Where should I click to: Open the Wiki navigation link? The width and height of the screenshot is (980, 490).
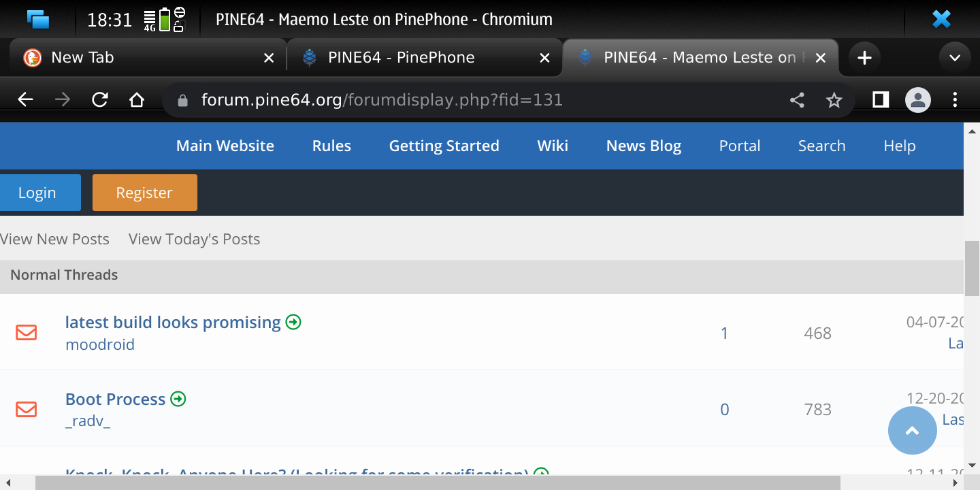pyautogui.click(x=553, y=146)
